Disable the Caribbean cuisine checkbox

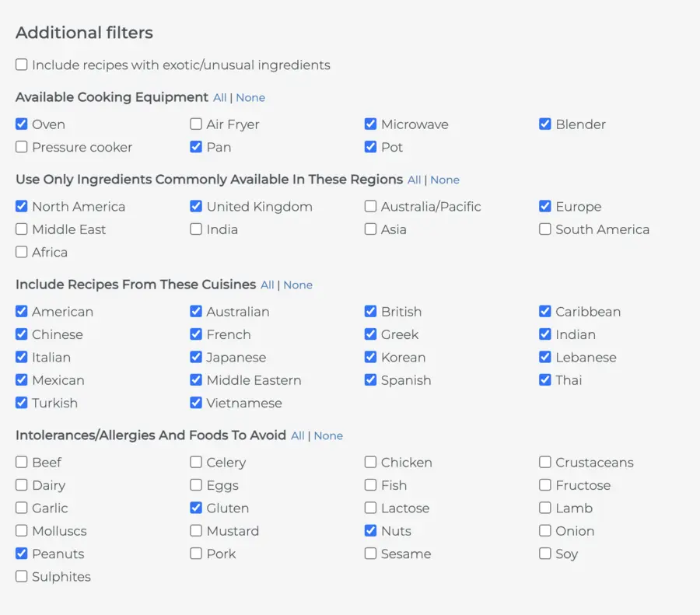tap(544, 312)
